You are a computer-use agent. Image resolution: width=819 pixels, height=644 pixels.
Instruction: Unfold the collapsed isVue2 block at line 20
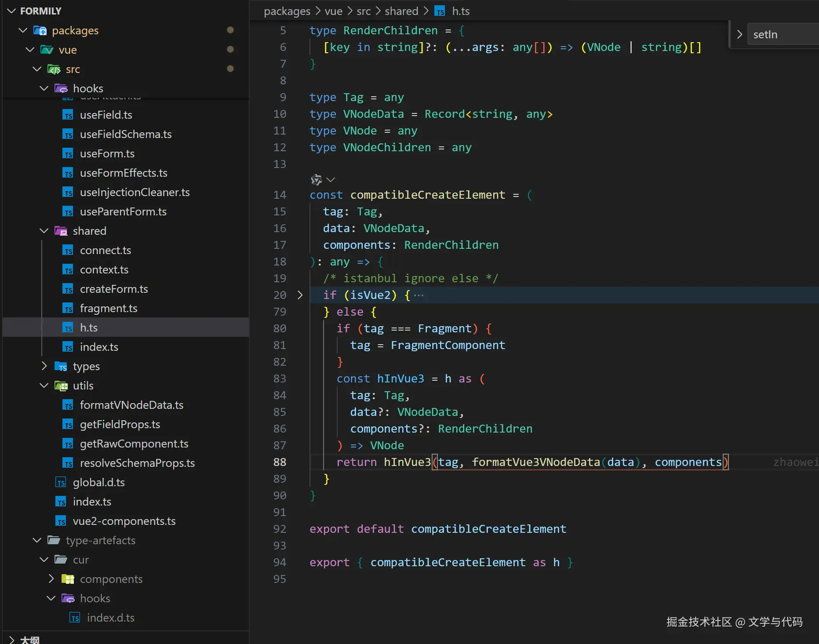pos(300,295)
